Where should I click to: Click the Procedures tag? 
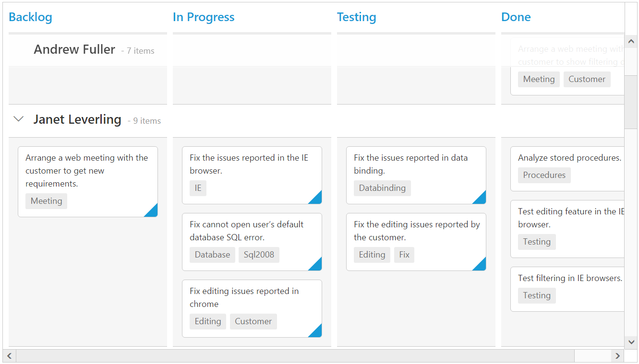[x=544, y=175]
